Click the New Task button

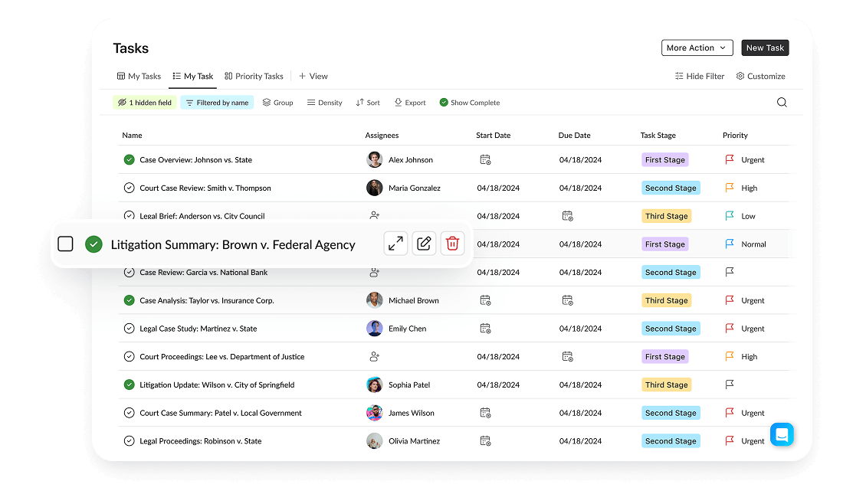(765, 48)
